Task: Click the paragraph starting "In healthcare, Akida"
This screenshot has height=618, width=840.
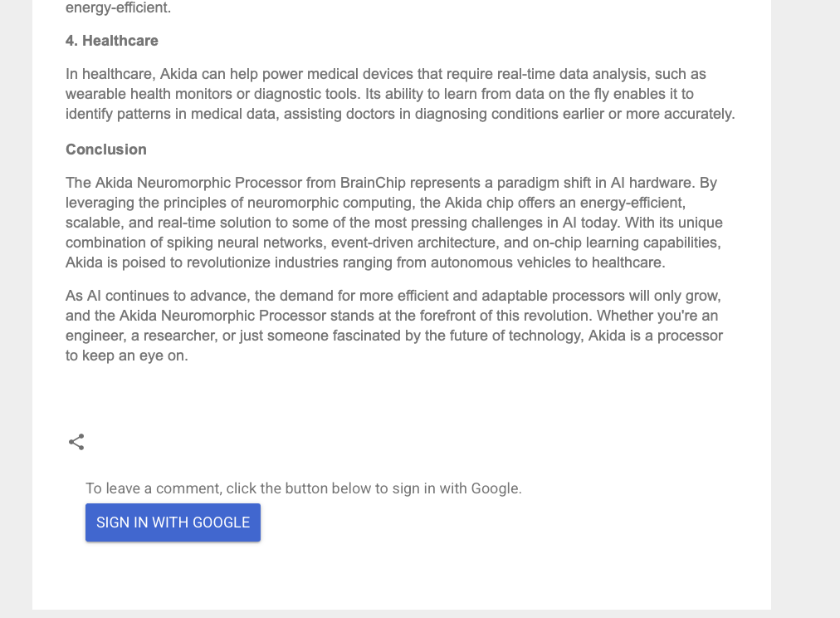Action: [x=399, y=94]
